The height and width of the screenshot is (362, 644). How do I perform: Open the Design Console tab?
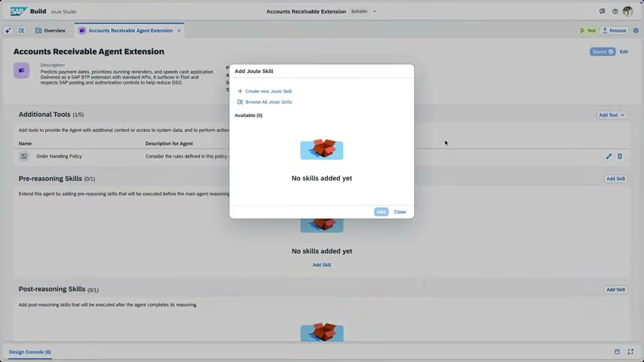coord(30,352)
